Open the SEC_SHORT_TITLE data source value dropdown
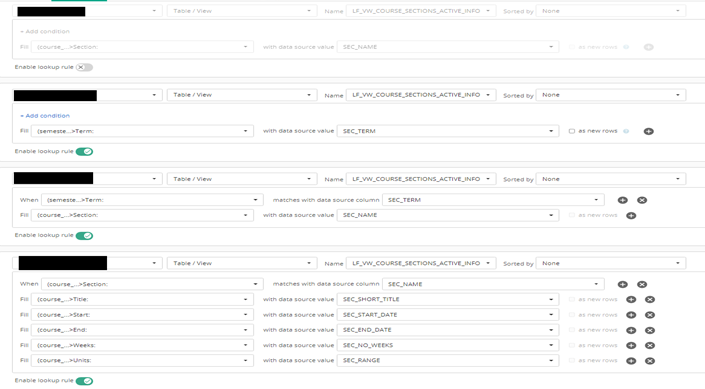 [448, 300]
